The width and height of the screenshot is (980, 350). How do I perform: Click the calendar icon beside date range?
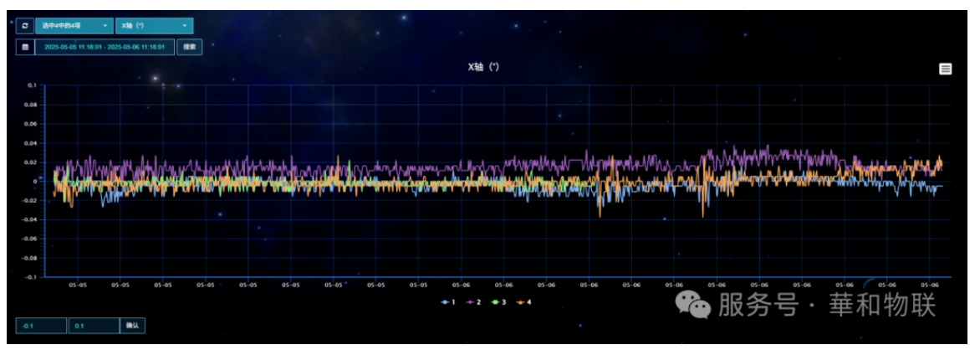25,48
